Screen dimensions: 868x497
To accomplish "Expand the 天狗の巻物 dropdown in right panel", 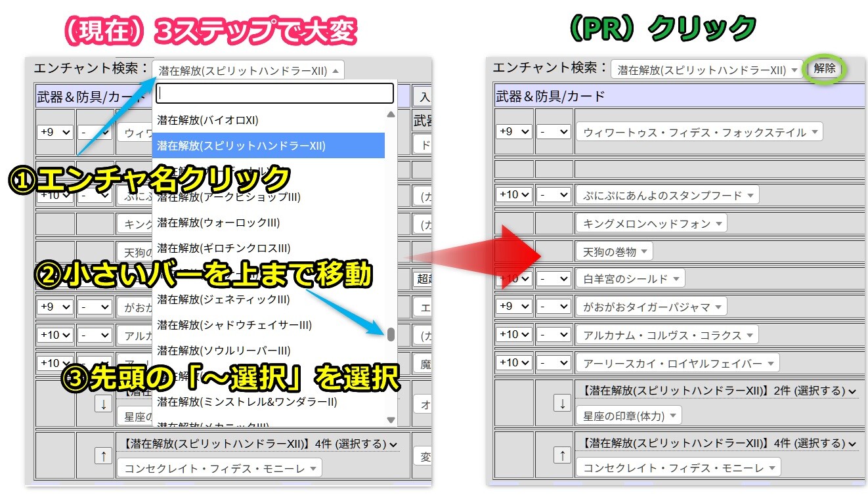I will (613, 251).
